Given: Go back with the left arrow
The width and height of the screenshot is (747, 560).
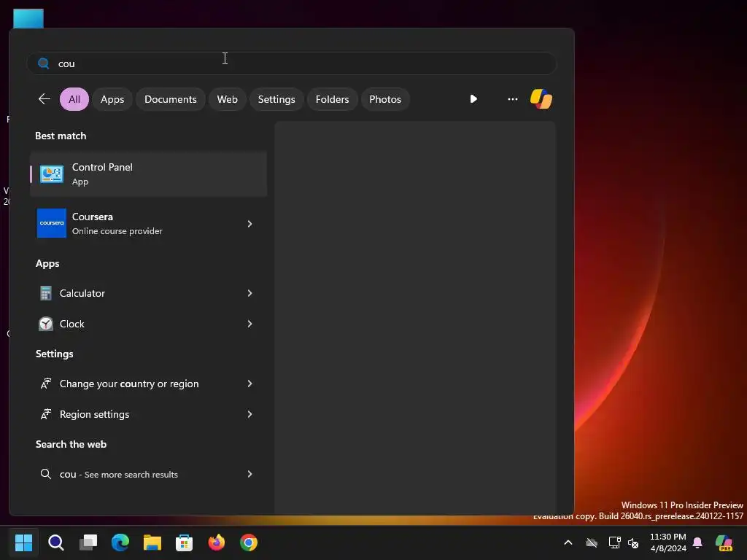Looking at the screenshot, I should tap(44, 99).
